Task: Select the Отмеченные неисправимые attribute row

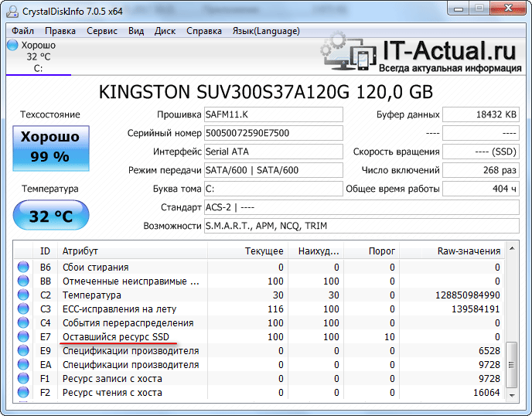Action: coord(259,281)
